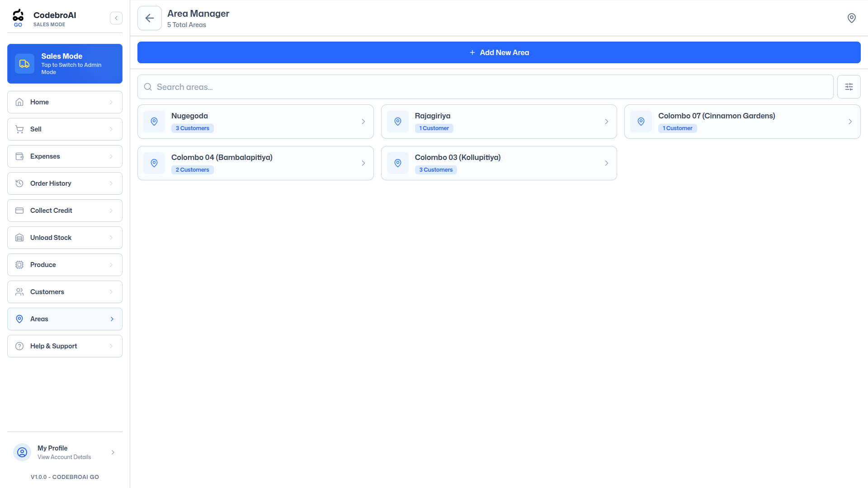Screen dimensions: 868x488
Task: Expand the Nugegoda area using its chevron
Action: pos(363,122)
